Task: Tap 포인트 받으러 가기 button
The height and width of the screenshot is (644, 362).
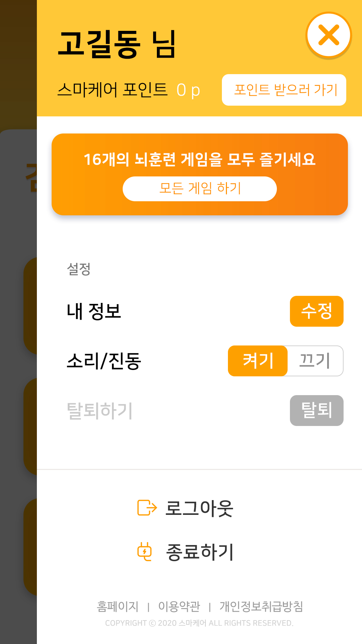Action: click(284, 90)
